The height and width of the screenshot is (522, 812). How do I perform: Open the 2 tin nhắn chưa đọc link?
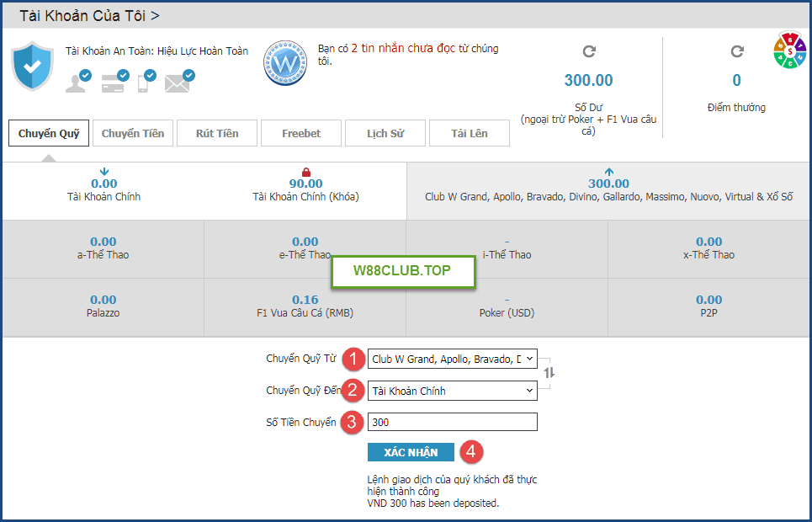(x=403, y=48)
